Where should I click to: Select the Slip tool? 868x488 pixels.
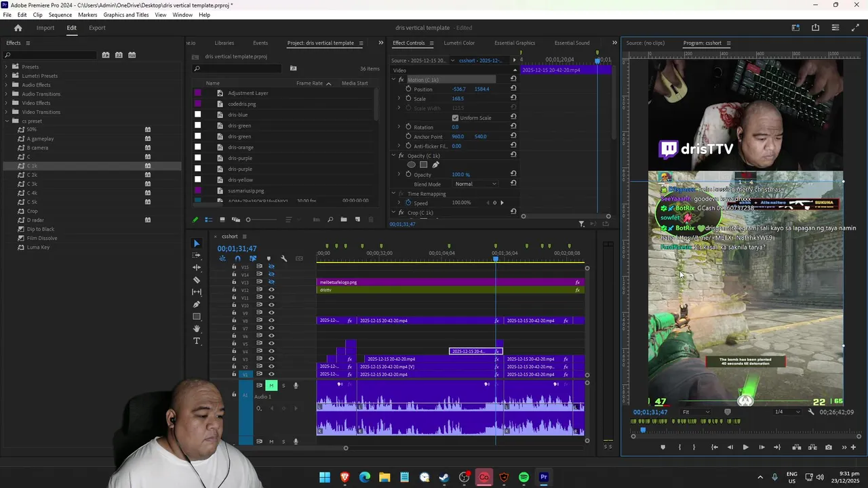pos(197,292)
